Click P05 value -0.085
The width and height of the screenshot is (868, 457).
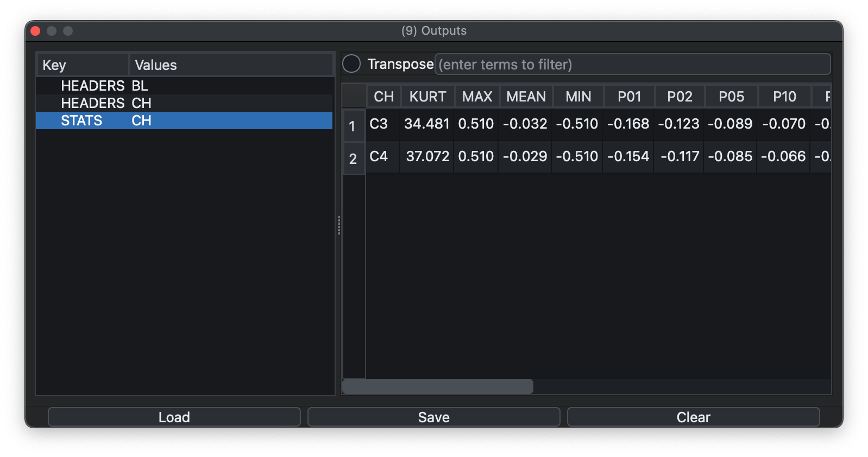coord(731,156)
